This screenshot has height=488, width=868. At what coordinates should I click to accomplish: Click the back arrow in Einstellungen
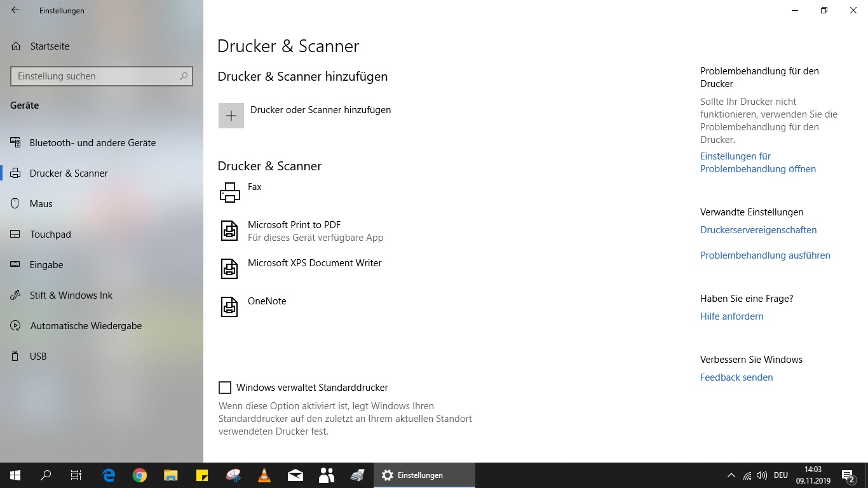click(15, 10)
